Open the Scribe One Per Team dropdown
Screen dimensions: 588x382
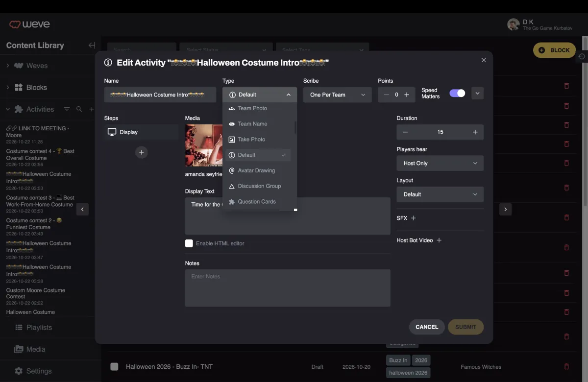[x=338, y=95]
